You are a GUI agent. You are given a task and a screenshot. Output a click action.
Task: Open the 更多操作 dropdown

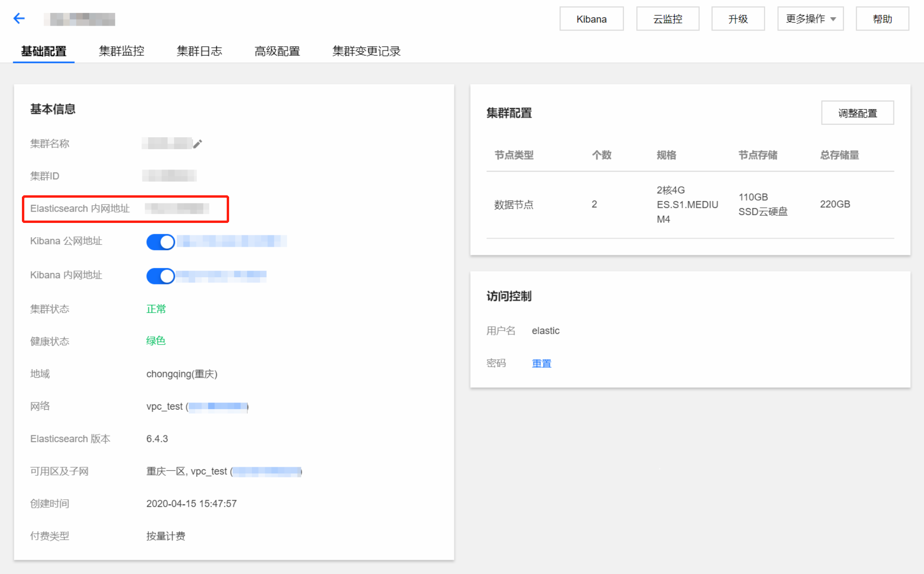pyautogui.click(x=810, y=19)
